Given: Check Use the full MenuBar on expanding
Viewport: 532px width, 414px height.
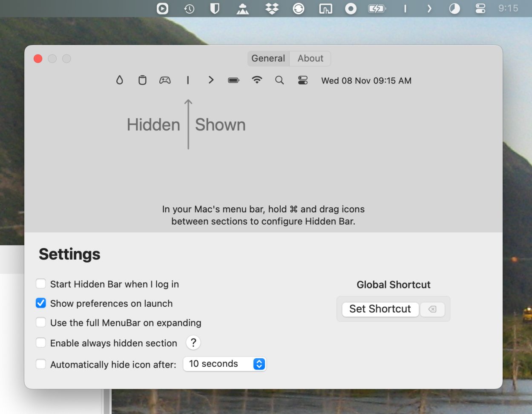Looking at the screenshot, I should [41, 322].
